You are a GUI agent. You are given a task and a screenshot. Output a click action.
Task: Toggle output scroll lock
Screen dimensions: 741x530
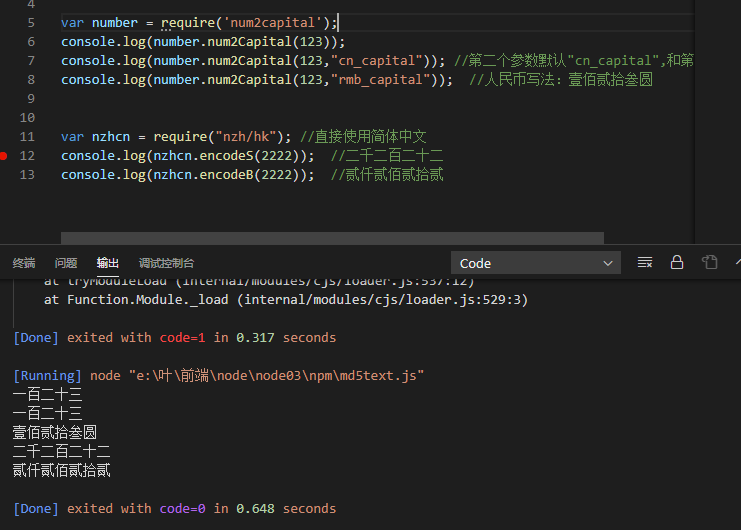[x=677, y=262]
